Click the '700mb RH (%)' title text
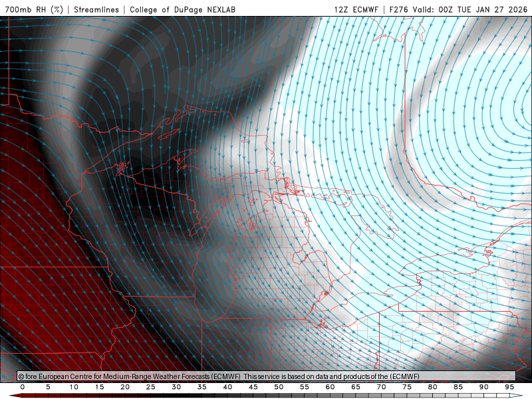Viewport: 532px width, 399px height. click(35, 9)
